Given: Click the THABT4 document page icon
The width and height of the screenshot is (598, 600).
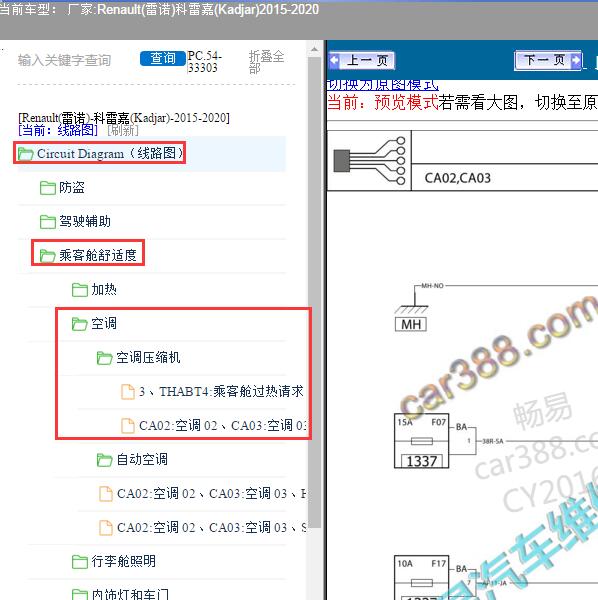Looking at the screenshot, I should [x=128, y=391].
